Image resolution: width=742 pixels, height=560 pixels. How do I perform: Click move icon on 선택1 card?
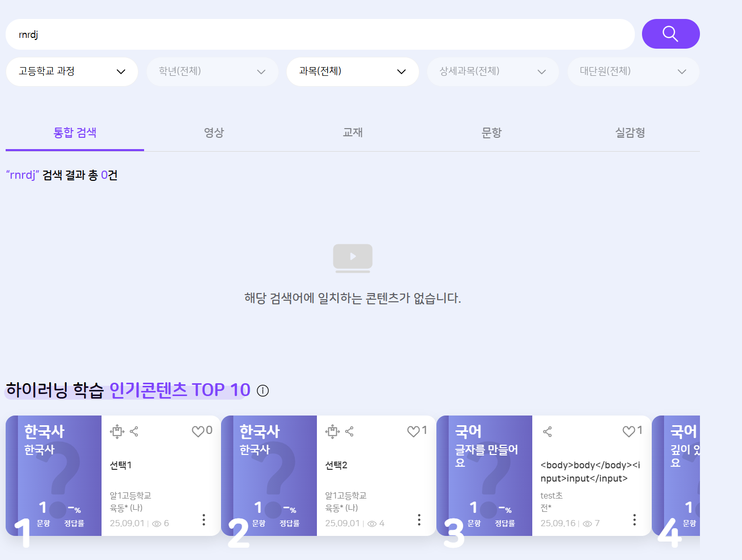[x=117, y=431]
